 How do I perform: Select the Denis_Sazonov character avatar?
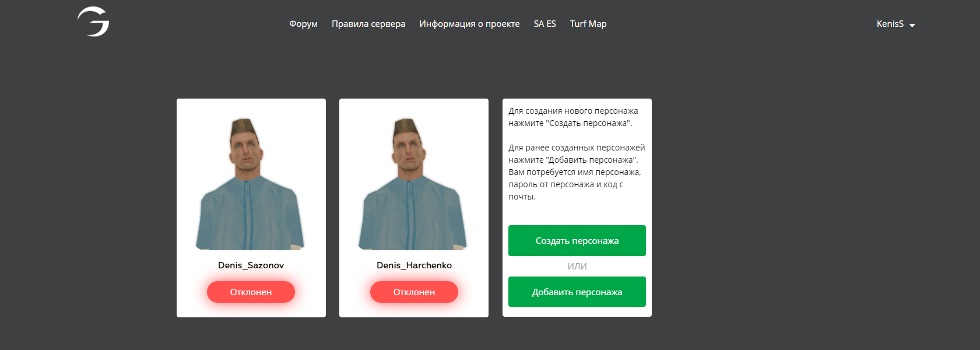(x=251, y=184)
